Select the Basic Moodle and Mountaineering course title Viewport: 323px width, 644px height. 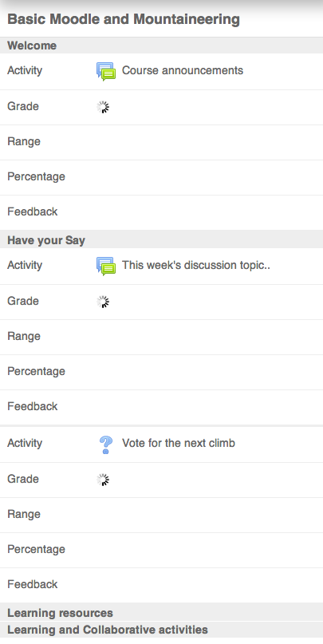pos(124,19)
